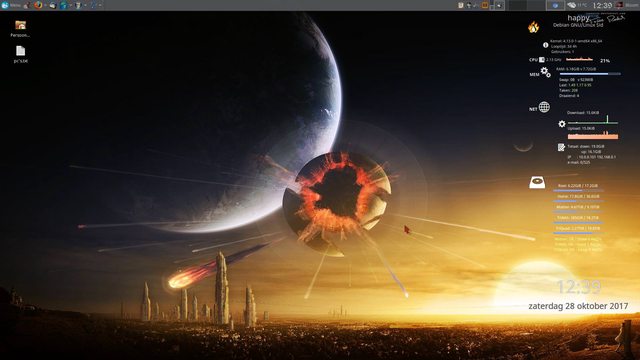Click the gear icon beside download graph
Viewport: 640px width, 360px height.
[562, 124]
